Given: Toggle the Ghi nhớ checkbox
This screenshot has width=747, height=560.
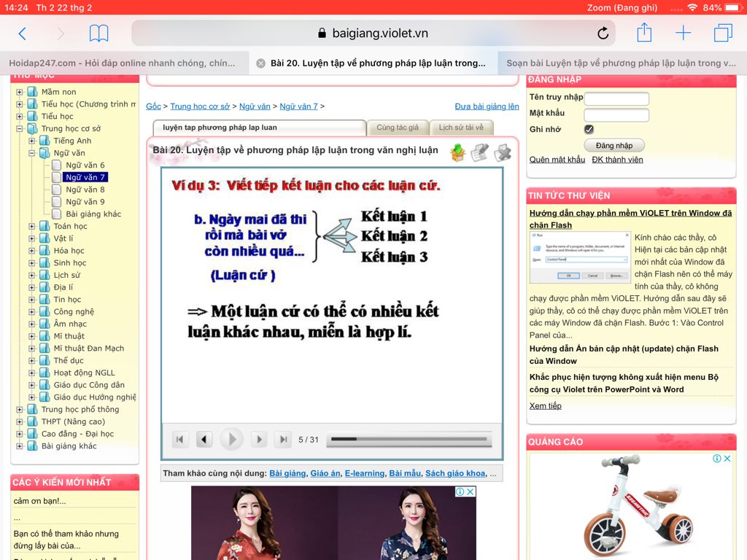Looking at the screenshot, I should pos(589,129).
